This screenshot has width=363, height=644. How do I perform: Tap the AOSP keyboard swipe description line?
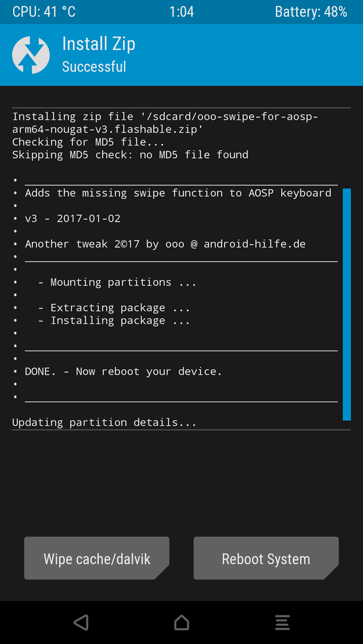[178, 193]
